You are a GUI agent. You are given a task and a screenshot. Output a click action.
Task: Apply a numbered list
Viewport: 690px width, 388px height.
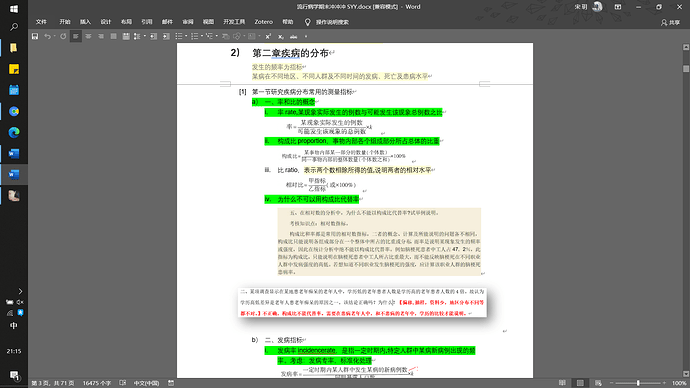pos(195,37)
